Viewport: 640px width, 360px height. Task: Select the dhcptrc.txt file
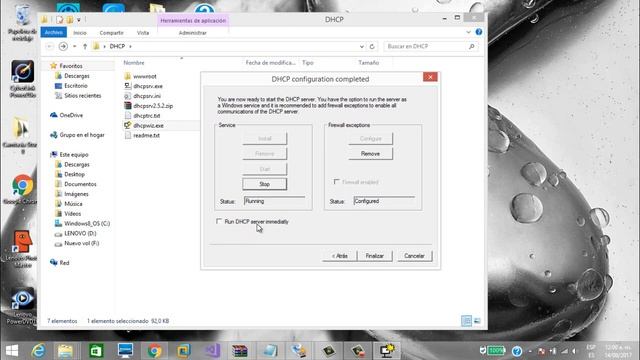(x=147, y=116)
